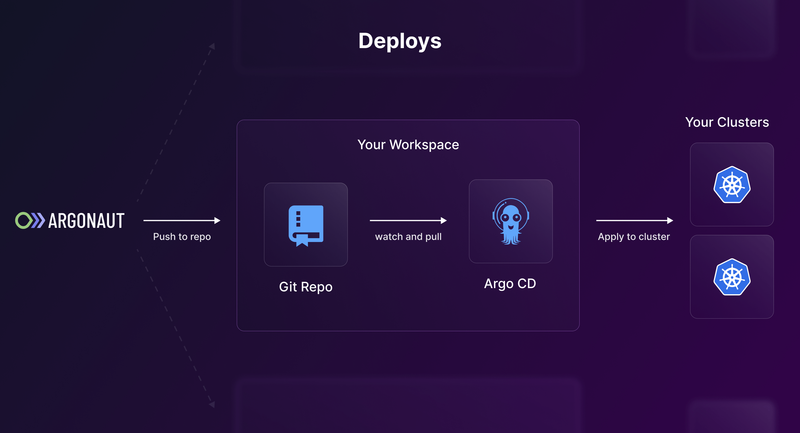Click the Argo CD label text
800x433 pixels.
(x=510, y=284)
